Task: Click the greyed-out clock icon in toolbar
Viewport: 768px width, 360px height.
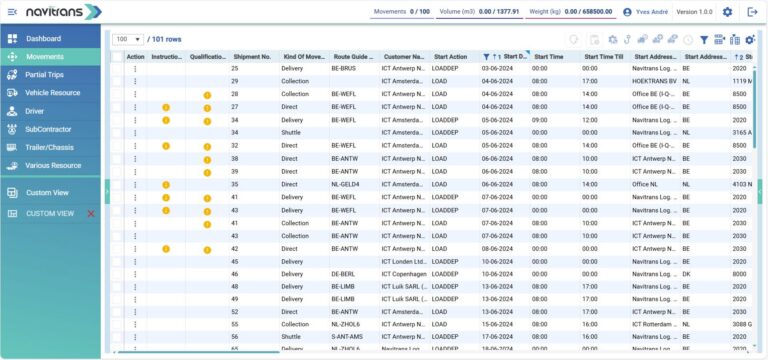Action: pyautogui.click(x=688, y=40)
